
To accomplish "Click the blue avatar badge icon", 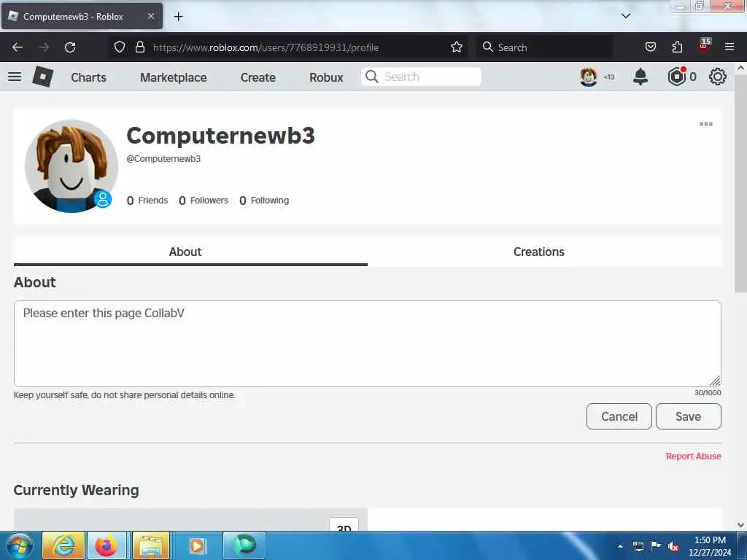I will pyautogui.click(x=102, y=199).
